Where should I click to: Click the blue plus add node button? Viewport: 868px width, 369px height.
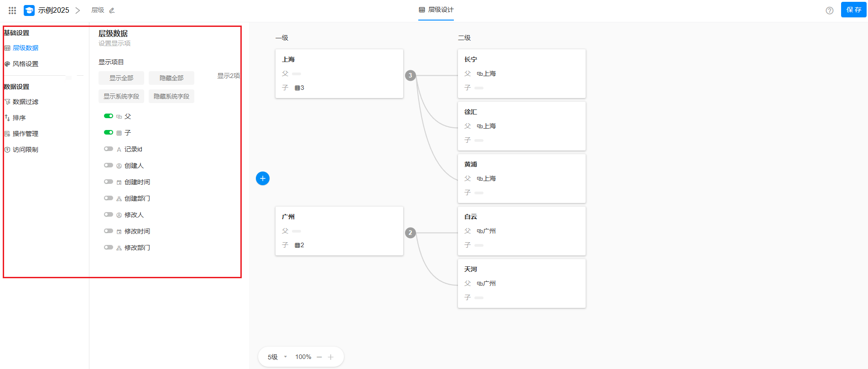(x=263, y=178)
